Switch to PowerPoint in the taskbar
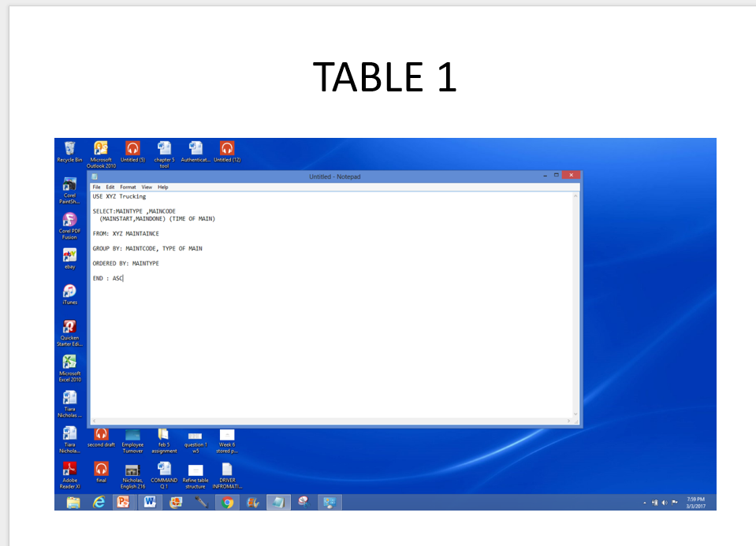 click(124, 502)
